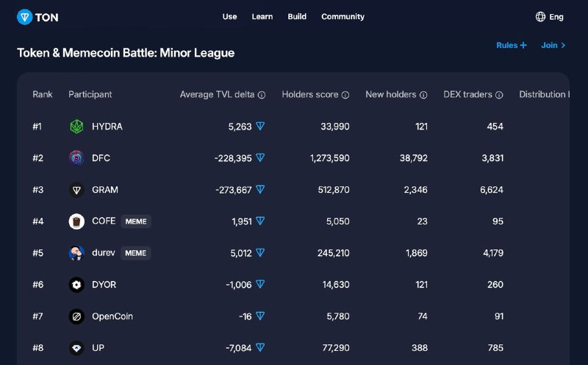The width and height of the screenshot is (588, 365).
Task: Follow the Join link
Action: tap(553, 45)
